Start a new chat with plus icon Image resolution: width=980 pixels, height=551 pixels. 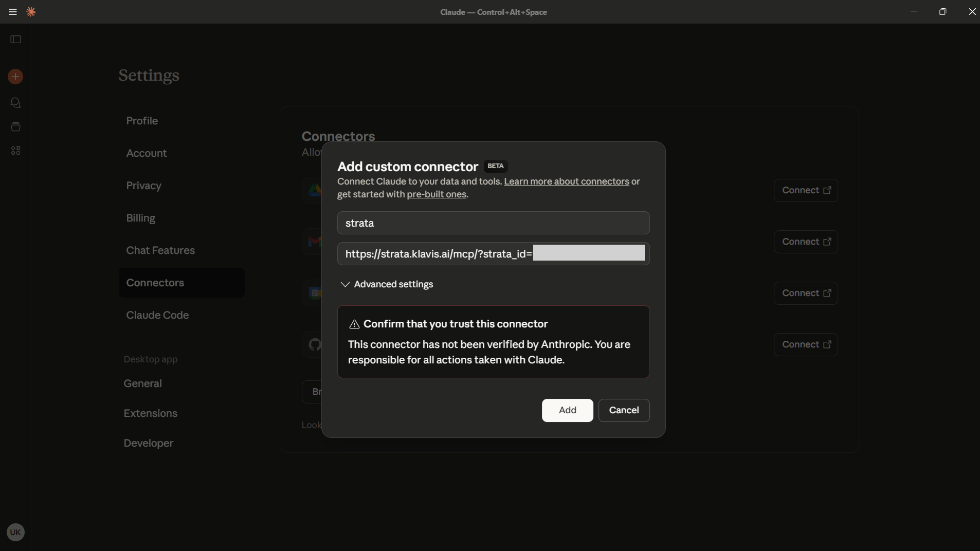(15, 77)
